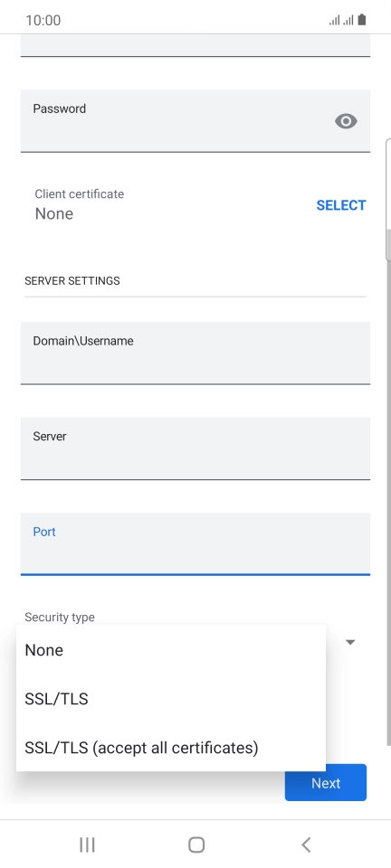
Task: Go to home via navigation bar
Action: tap(196, 844)
